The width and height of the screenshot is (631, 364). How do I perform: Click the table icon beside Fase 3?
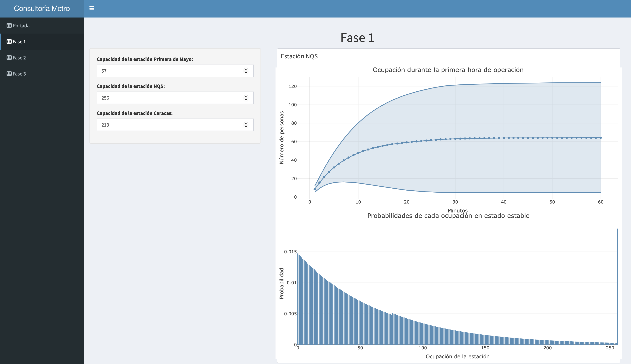9,73
